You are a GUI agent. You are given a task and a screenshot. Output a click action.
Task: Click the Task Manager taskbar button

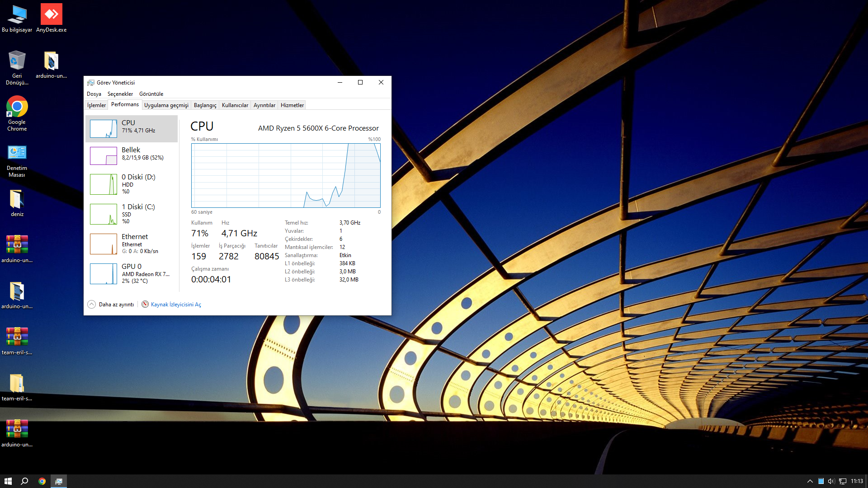(x=59, y=481)
